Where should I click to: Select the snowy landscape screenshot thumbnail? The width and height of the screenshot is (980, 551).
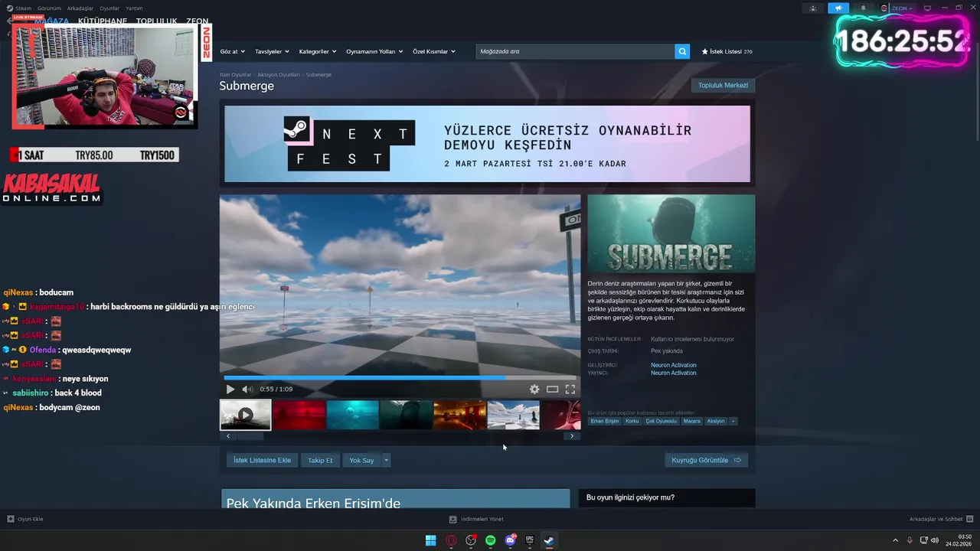point(514,415)
